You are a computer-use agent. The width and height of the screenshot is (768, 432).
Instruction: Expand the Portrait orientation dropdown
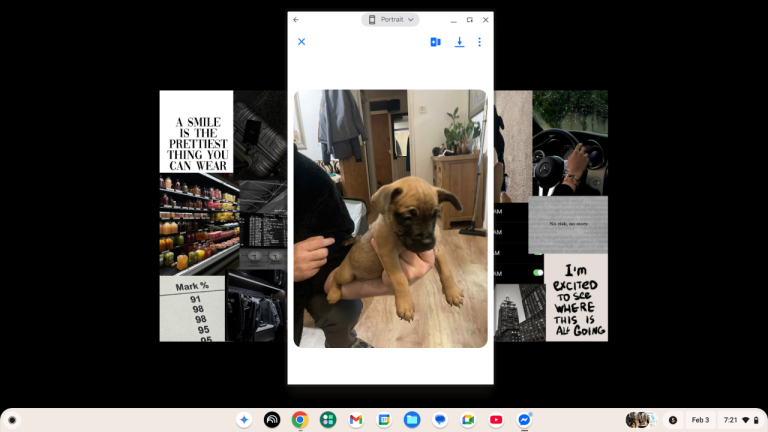pos(390,20)
